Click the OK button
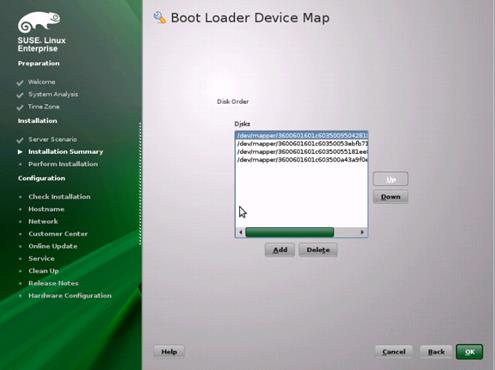The height and width of the screenshot is (370, 495). coord(469,352)
